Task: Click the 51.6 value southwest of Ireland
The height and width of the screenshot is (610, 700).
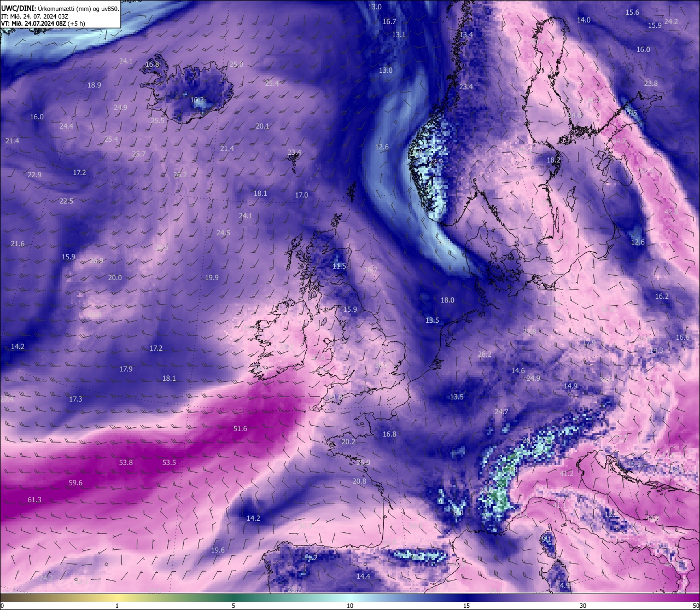Action: tap(240, 428)
